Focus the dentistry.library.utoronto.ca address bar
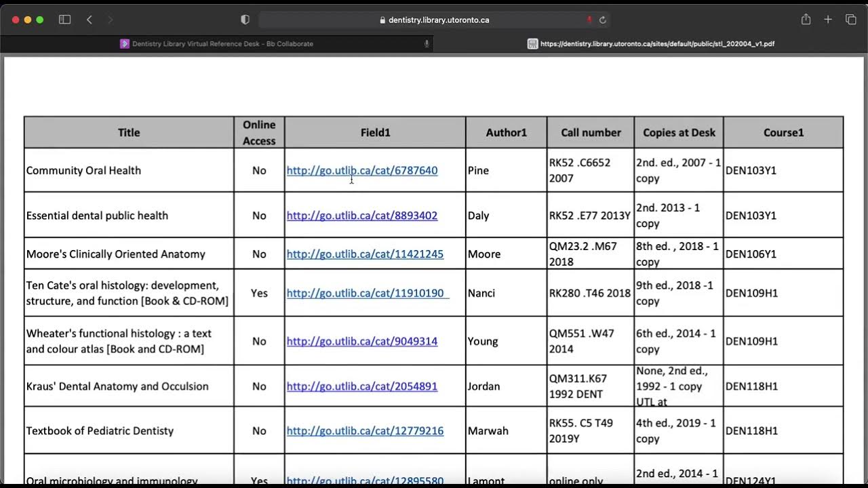 pos(434,20)
